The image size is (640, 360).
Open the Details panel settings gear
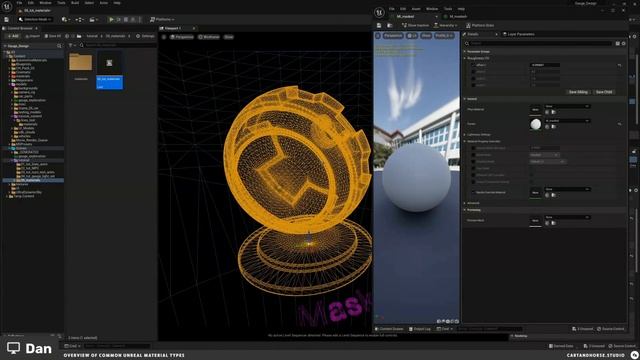click(624, 43)
